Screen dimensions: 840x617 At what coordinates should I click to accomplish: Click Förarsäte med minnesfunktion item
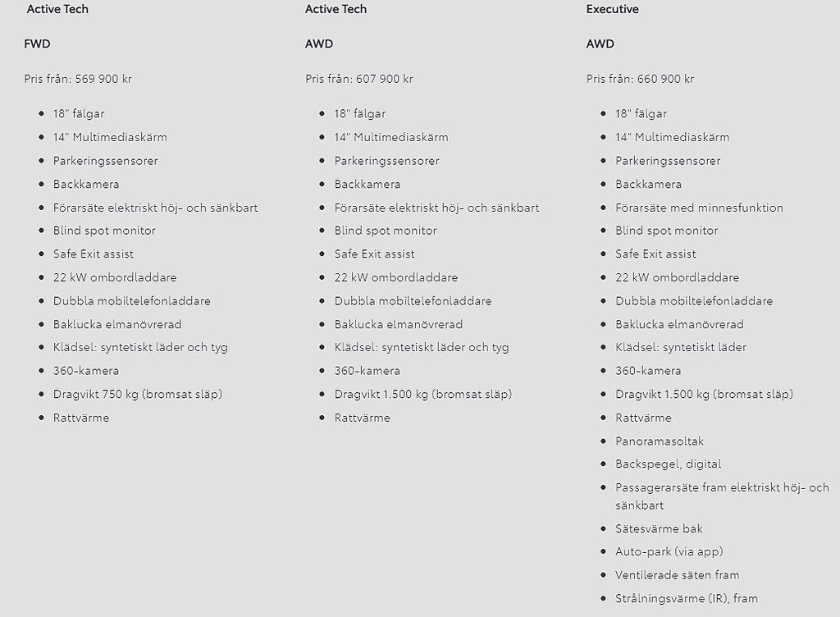click(x=699, y=208)
